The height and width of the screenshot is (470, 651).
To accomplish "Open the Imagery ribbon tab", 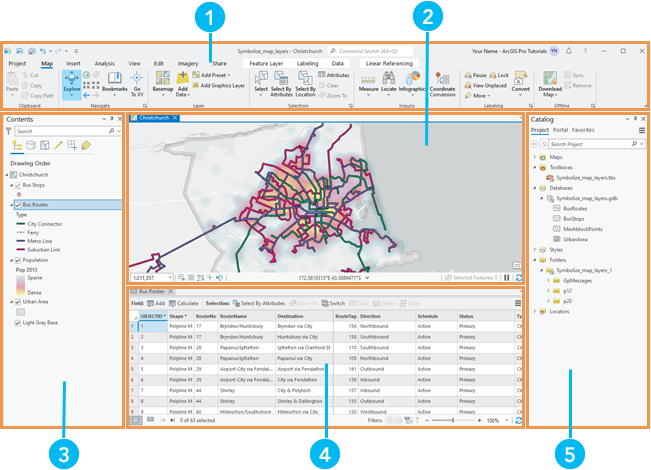I will click(188, 64).
